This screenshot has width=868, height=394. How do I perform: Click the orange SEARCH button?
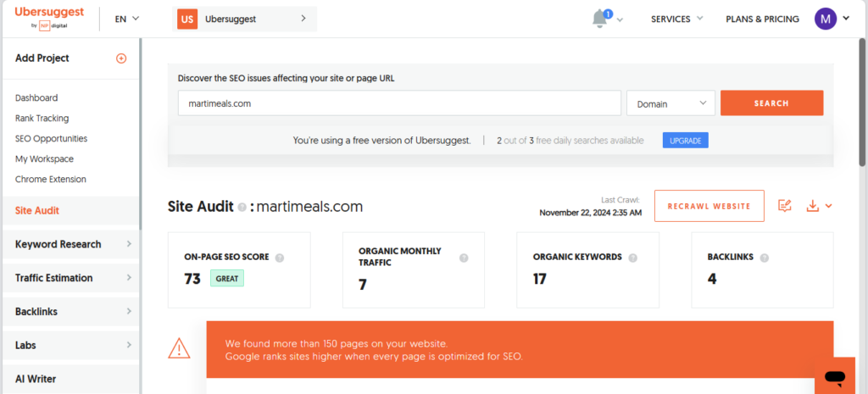771,103
